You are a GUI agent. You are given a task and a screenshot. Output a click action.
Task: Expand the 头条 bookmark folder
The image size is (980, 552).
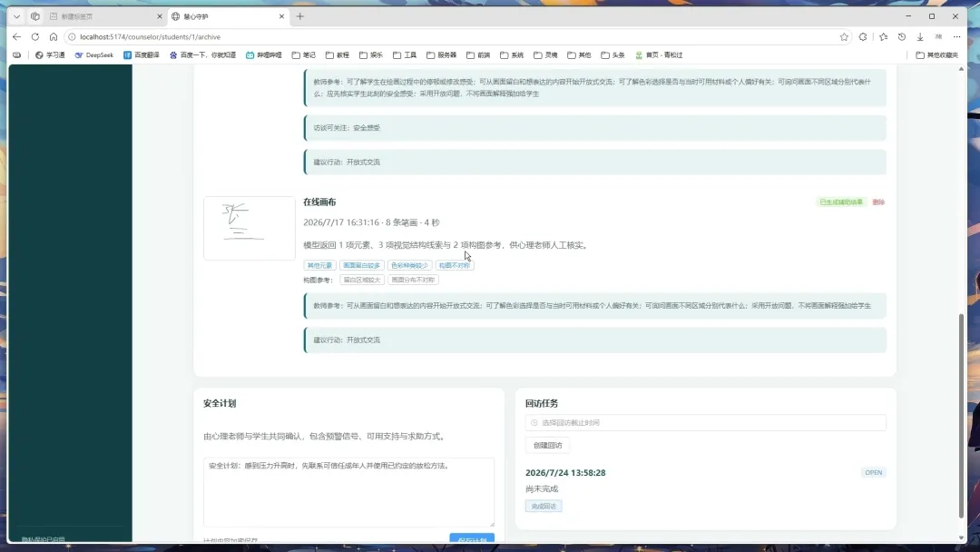[613, 55]
